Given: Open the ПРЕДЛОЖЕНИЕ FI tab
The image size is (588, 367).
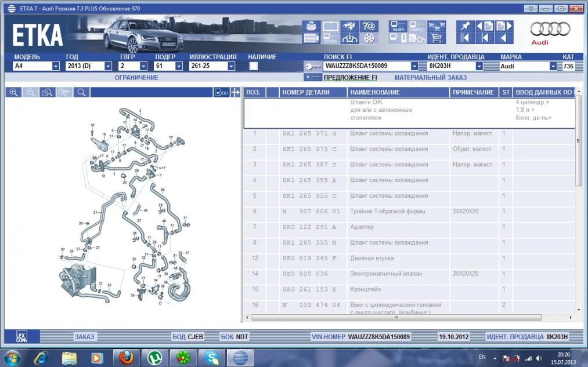Looking at the screenshot, I should [350, 78].
